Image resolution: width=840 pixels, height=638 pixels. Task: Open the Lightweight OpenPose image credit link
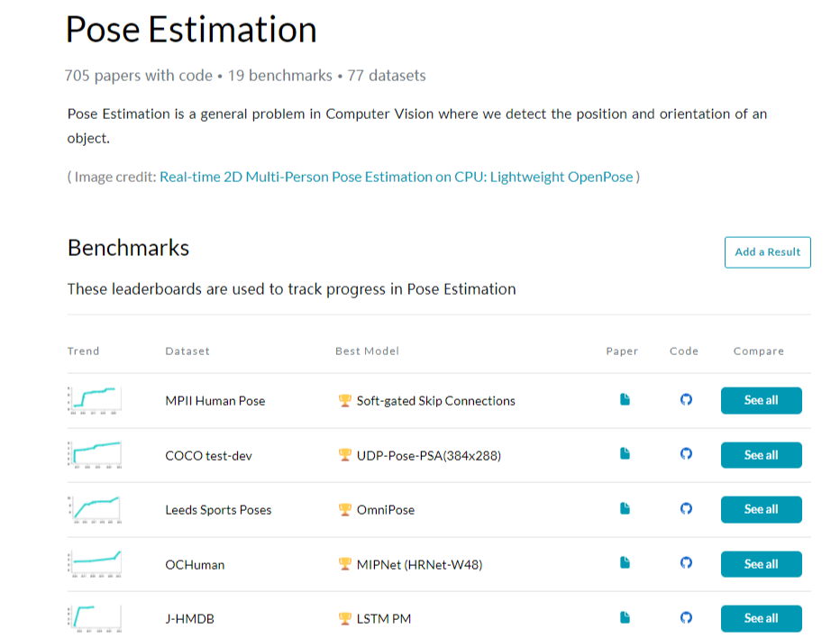[x=397, y=177]
